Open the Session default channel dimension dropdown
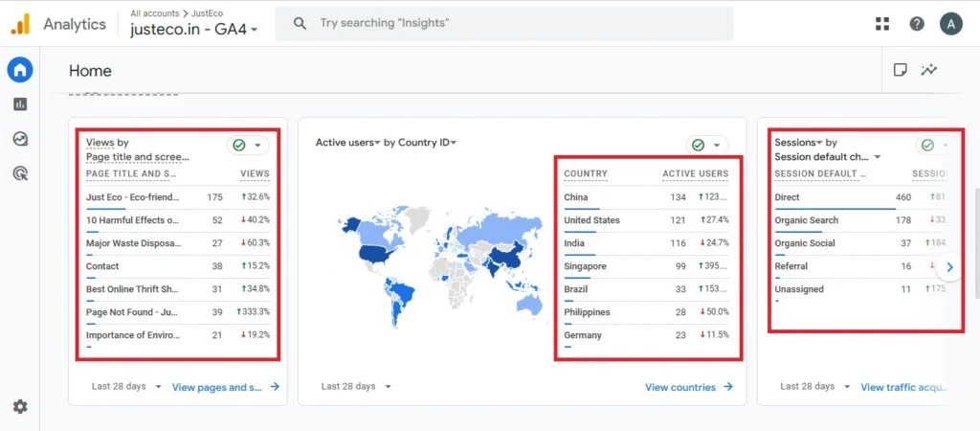The height and width of the screenshot is (431, 980). click(x=828, y=157)
